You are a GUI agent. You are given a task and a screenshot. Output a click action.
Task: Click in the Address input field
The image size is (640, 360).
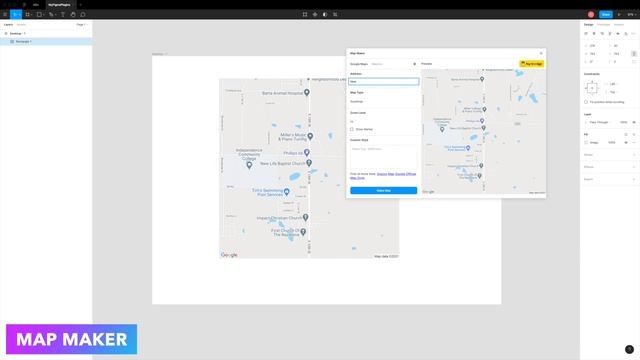(x=384, y=82)
